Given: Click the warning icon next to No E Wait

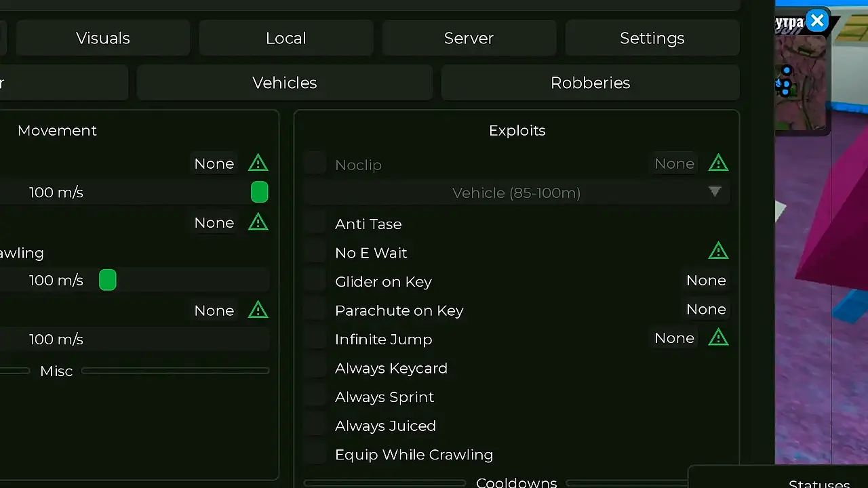Looking at the screenshot, I should [x=718, y=251].
